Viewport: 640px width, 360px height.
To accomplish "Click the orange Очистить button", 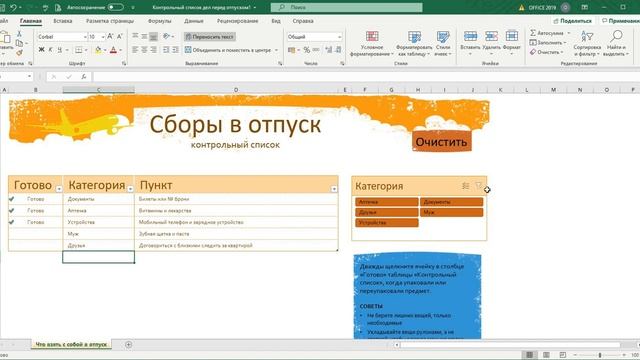I will coord(441,142).
